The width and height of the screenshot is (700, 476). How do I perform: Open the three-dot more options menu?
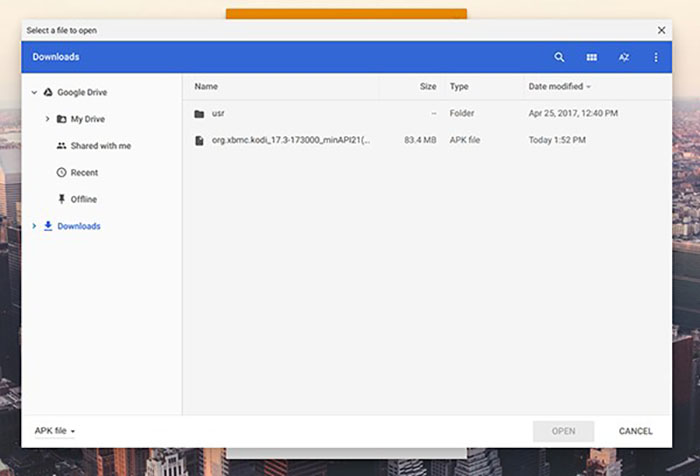click(x=656, y=57)
